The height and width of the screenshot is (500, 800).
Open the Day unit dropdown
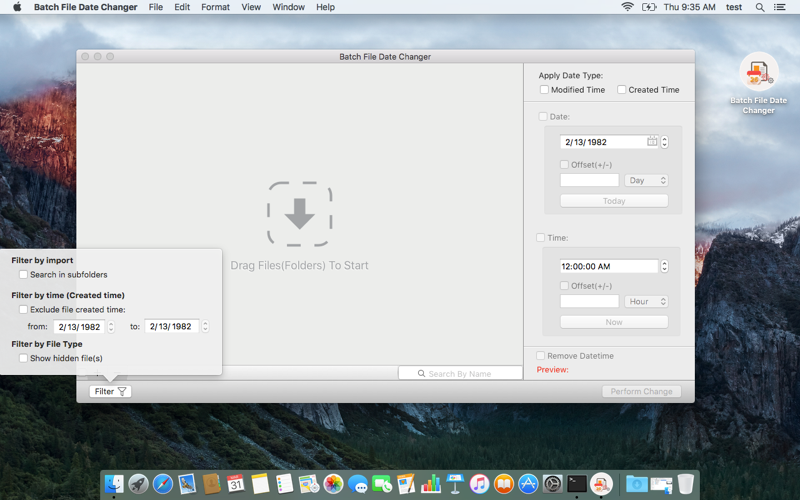click(646, 180)
